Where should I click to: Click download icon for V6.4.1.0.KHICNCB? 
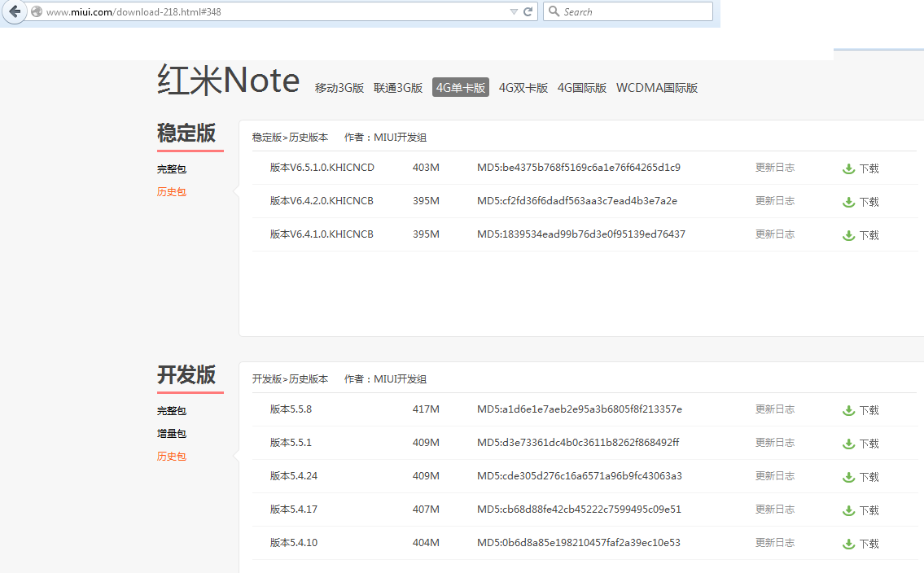848,235
